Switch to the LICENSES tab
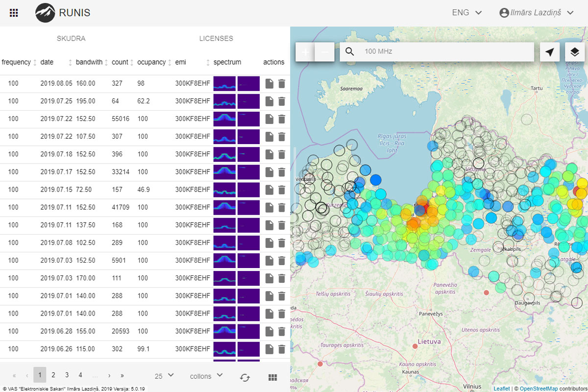588x392 pixels. click(x=216, y=38)
